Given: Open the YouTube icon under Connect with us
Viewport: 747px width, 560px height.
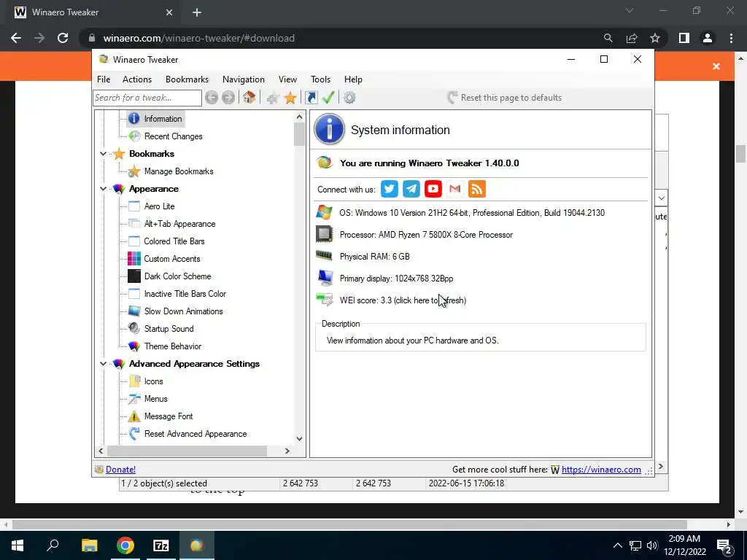Looking at the screenshot, I should (433, 189).
